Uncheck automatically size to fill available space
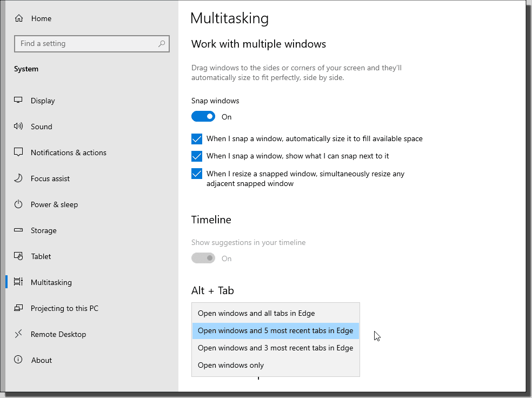This screenshot has width=532, height=398. 197,139
